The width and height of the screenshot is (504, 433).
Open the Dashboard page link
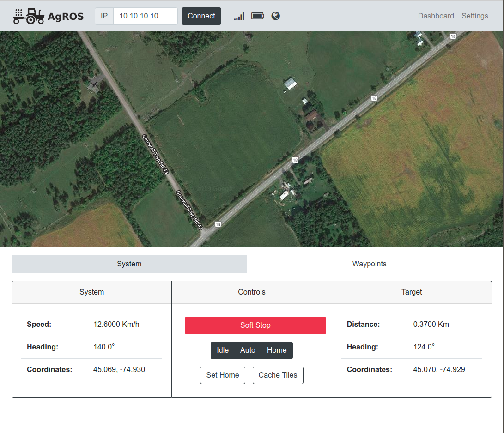coord(436,16)
